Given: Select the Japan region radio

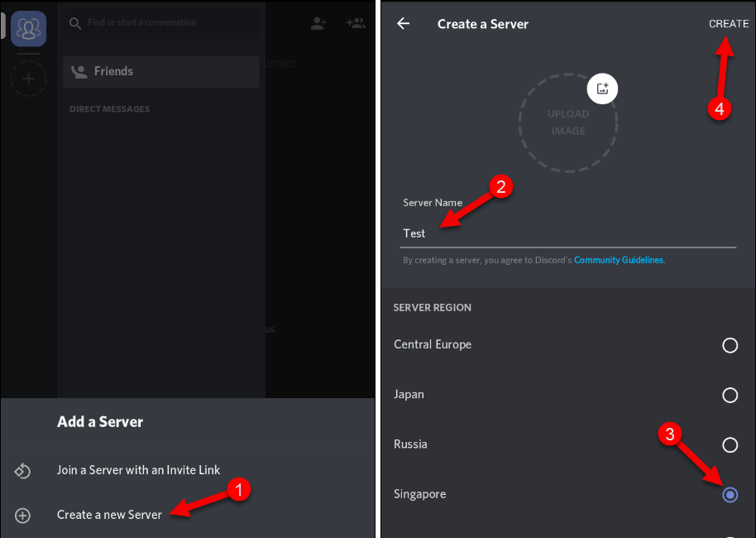Looking at the screenshot, I should point(730,395).
